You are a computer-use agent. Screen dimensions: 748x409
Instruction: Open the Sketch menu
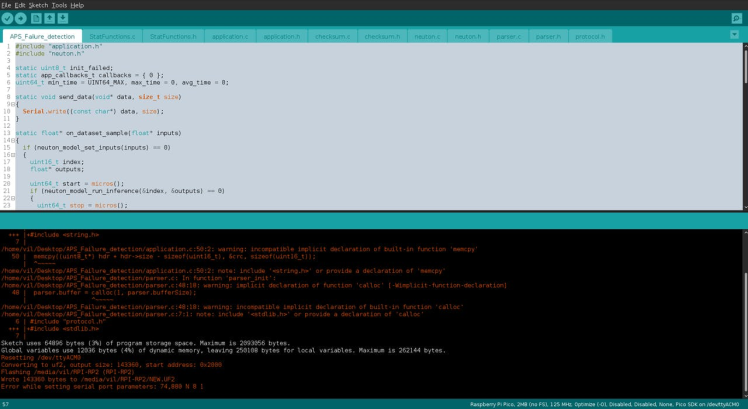click(39, 5)
